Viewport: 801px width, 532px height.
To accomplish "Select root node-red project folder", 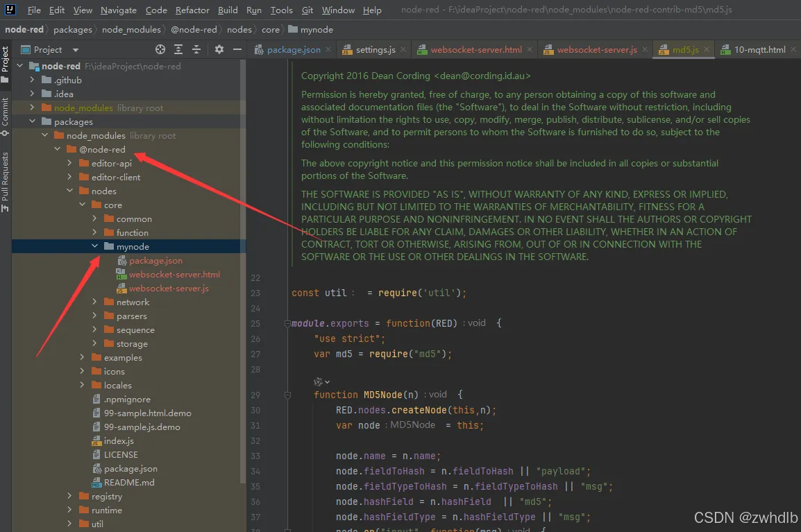I will [61, 66].
